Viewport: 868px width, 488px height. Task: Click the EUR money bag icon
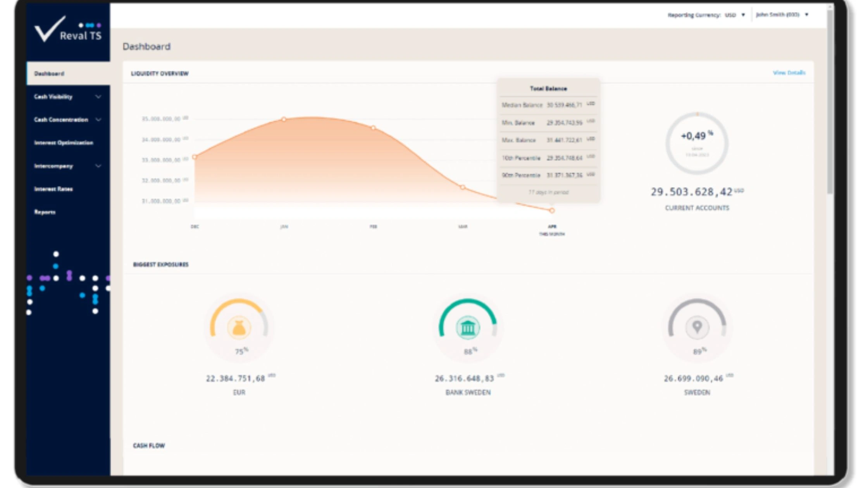(x=239, y=328)
